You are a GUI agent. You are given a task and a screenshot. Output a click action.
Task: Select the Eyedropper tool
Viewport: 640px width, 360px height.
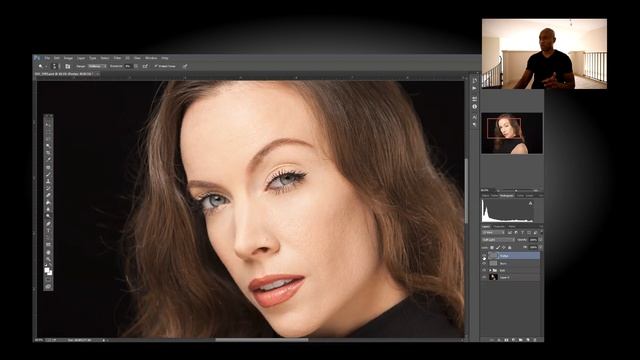tap(48, 159)
